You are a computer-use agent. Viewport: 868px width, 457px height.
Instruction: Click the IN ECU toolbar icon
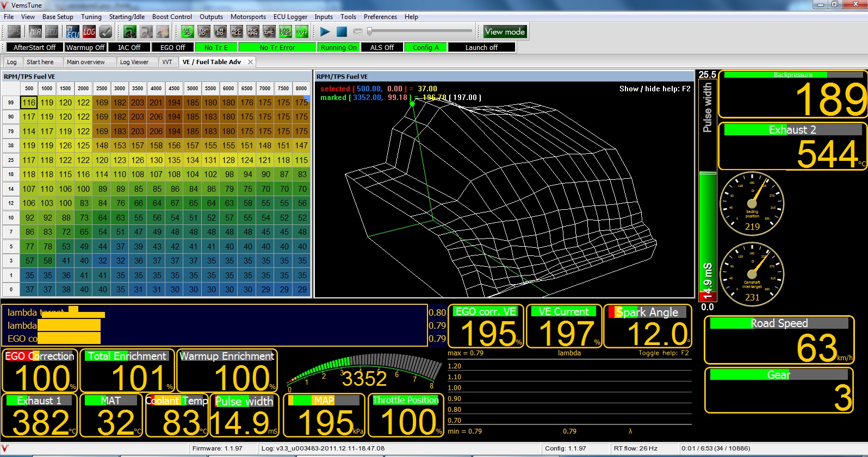(73, 32)
